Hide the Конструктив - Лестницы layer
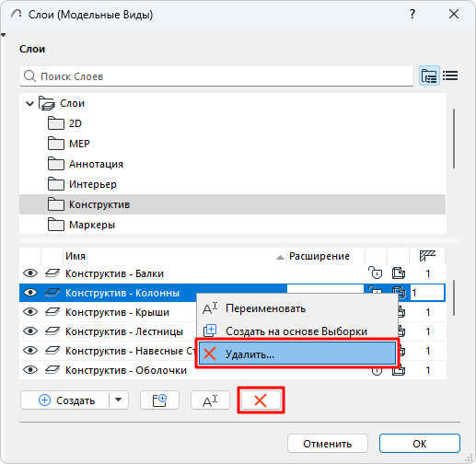 click(x=30, y=331)
